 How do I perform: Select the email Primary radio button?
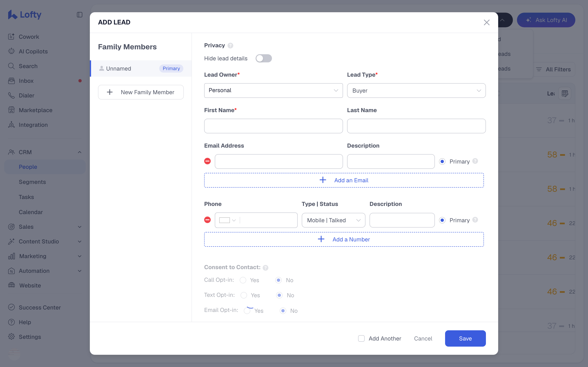442,162
